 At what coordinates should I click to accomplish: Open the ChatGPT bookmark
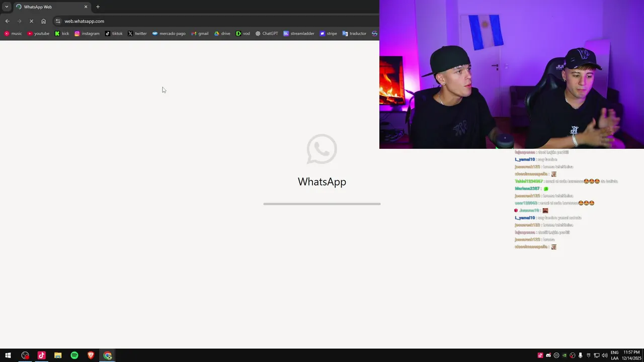[x=266, y=34]
